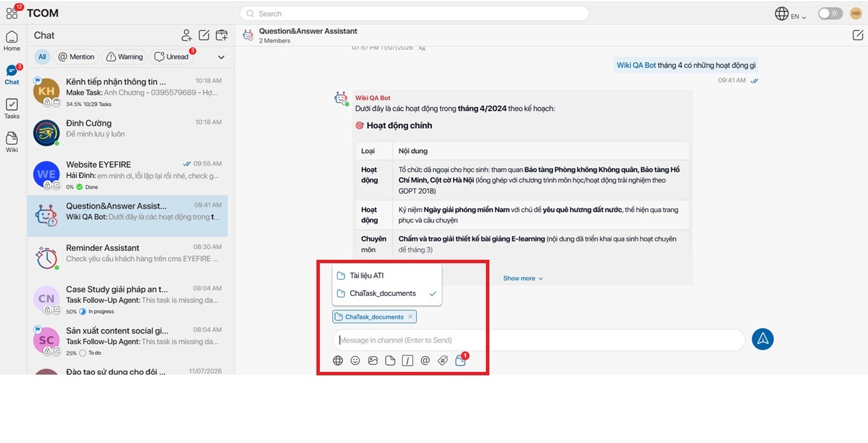Image resolution: width=868 pixels, height=443 pixels.
Task: Click the bot avatar beside Wiki QA Bot message
Action: pos(341,98)
